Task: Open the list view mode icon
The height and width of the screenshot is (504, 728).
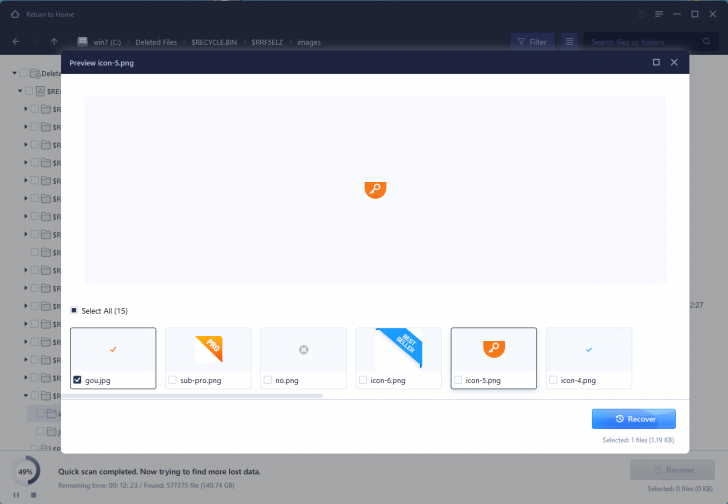Action: [569, 42]
